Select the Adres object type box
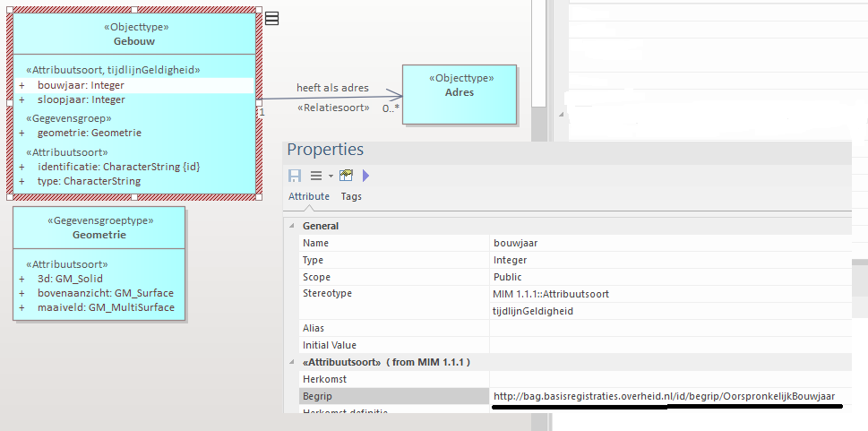 [459, 93]
